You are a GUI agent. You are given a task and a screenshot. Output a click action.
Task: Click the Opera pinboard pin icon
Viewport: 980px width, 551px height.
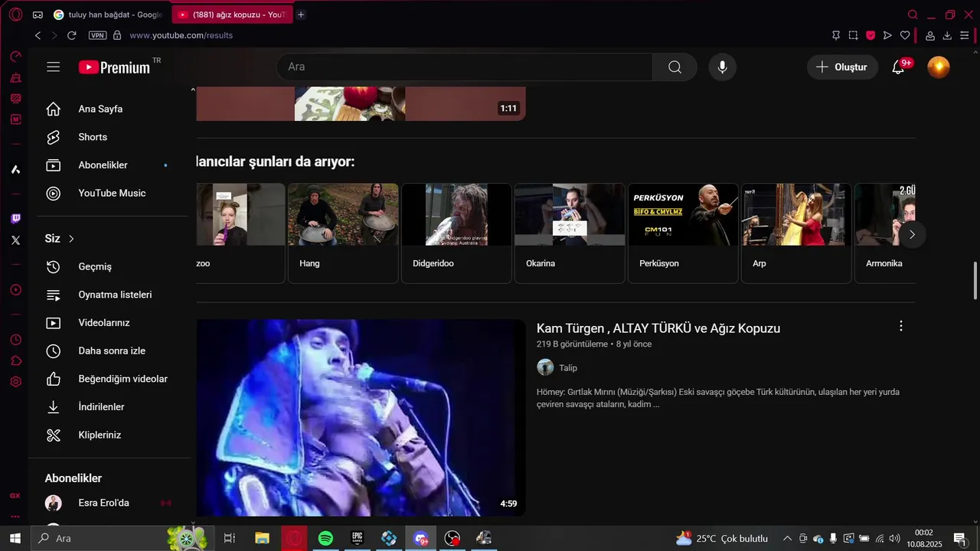[x=836, y=35]
